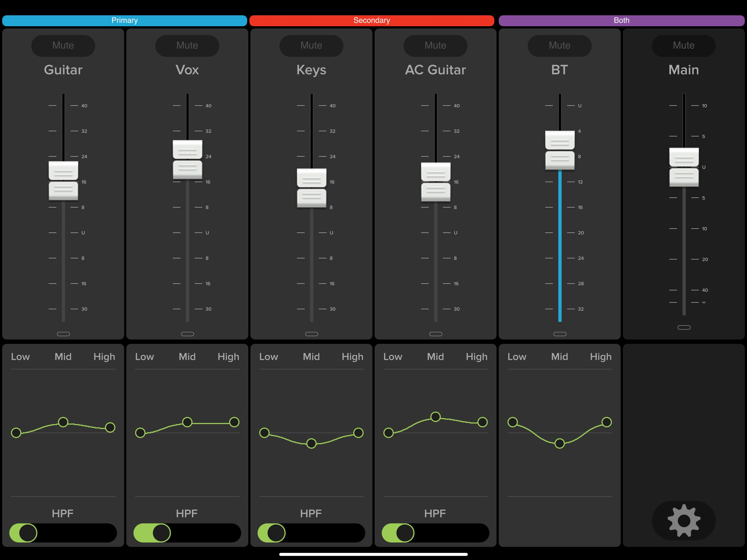The width and height of the screenshot is (747, 560).
Task: Click the Mid label in Keys EQ
Action: click(311, 357)
